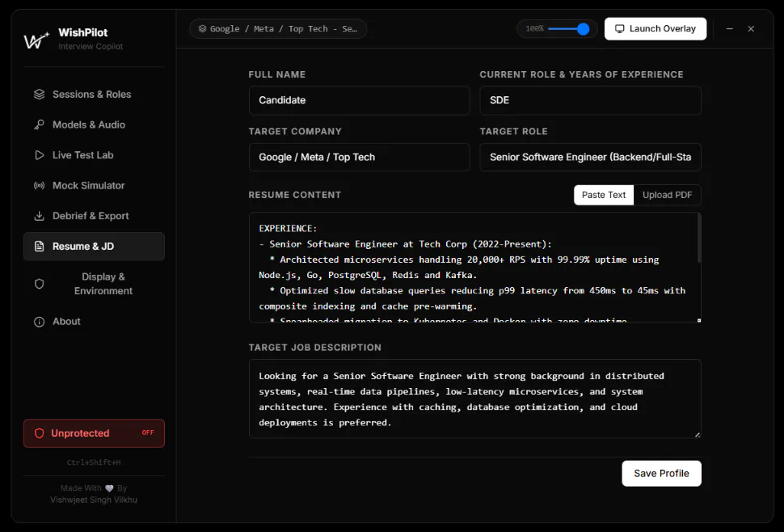Click the About info circle icon
This screenshot has width=784, height=532.
click(39, 322)
